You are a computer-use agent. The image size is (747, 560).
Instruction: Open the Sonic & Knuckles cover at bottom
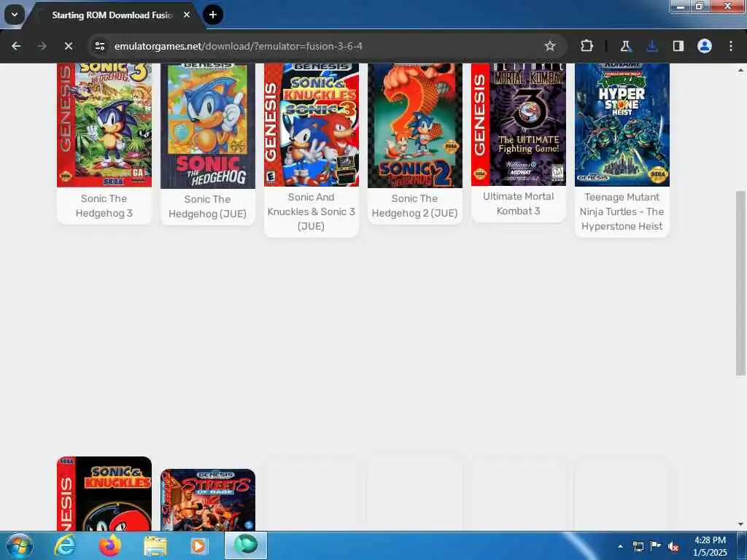coord(104,494)
